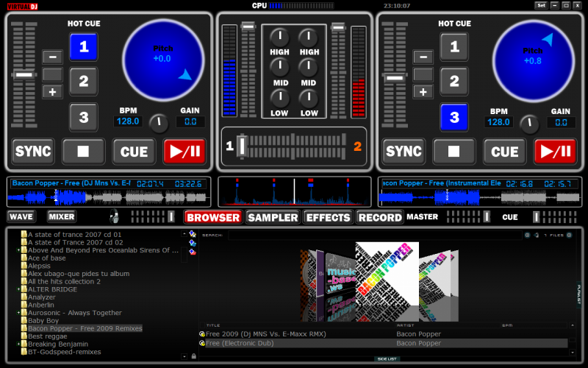Stop the left deck
This screenshot has height=368, width=588.
coord(83,152)
